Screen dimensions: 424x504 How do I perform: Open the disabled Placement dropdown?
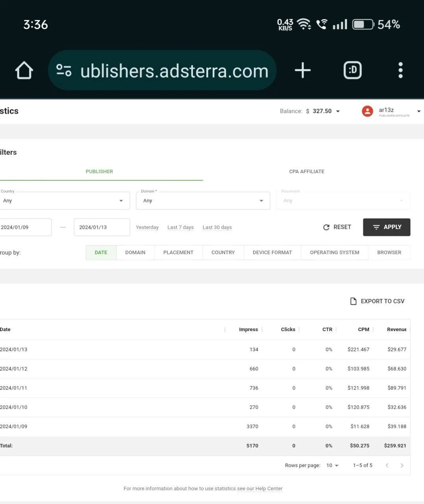(x=343, y=201)
